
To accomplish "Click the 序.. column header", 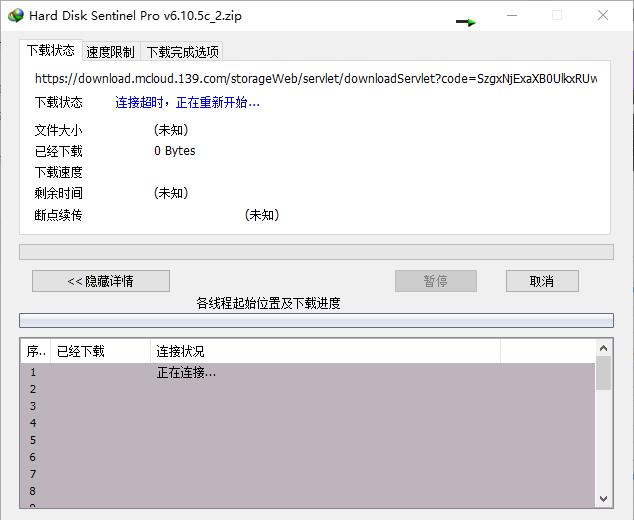I will pos(36,351).
